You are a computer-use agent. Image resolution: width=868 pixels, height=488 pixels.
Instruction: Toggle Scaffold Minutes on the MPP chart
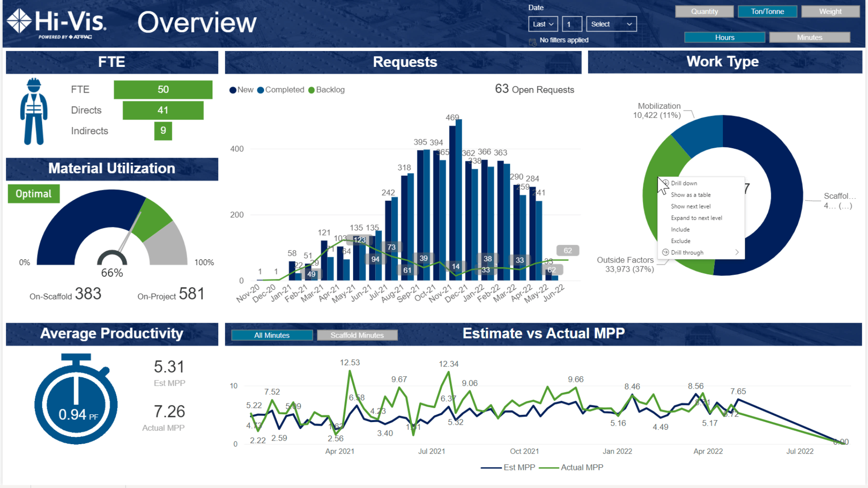click(357, 335)
